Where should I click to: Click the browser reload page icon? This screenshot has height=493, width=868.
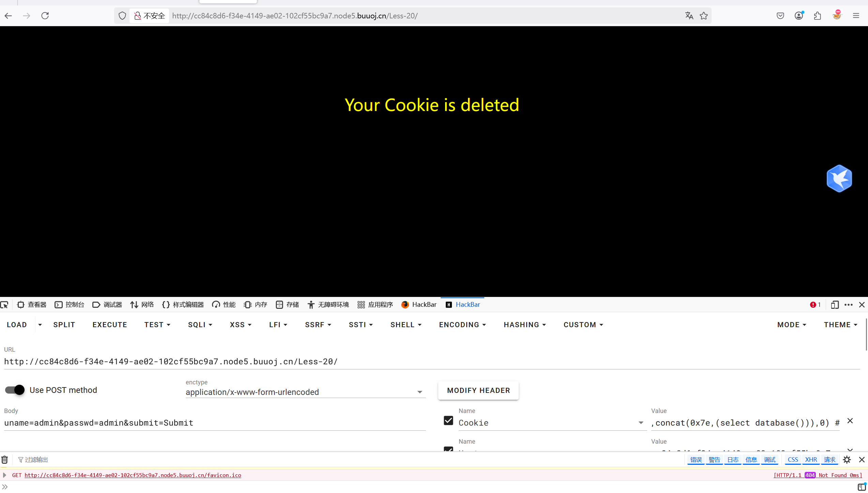click(x=45, y=16)
